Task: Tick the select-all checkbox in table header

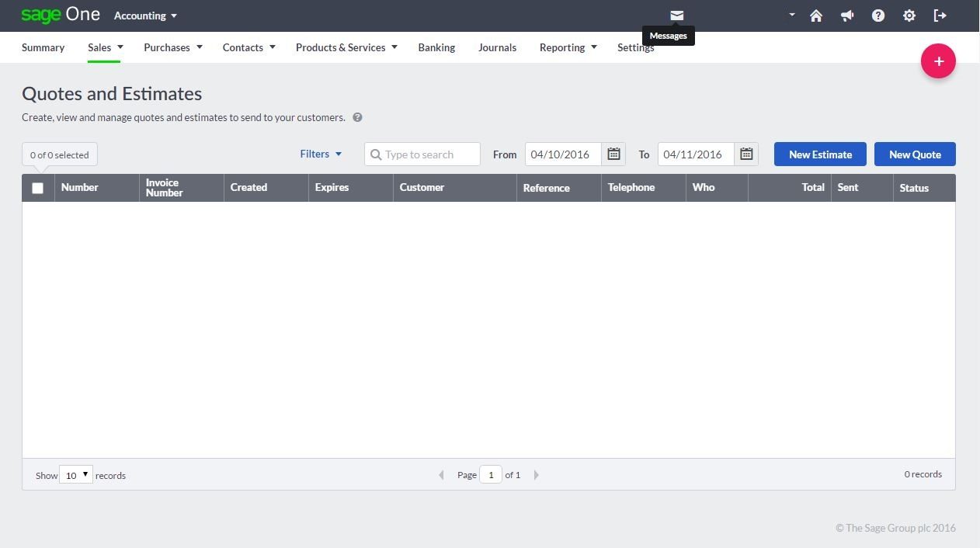Action: click(37, 188)
